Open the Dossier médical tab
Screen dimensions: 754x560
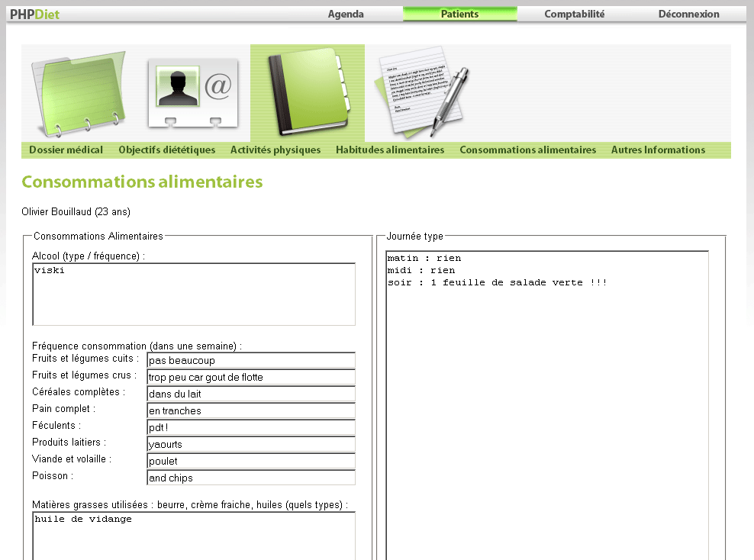pos(66,150)
